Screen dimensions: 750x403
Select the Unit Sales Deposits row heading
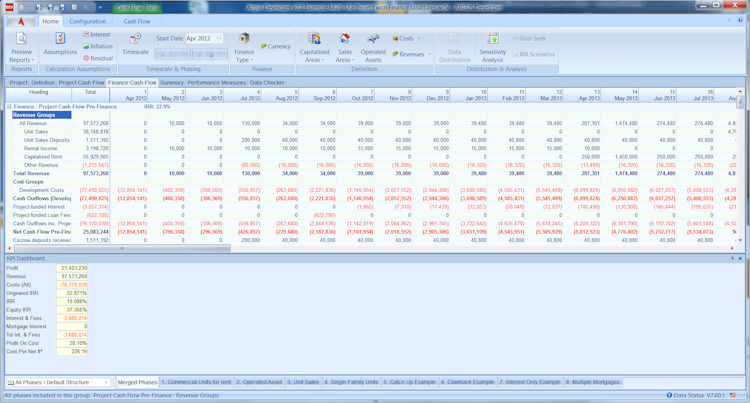click(47, 140)
